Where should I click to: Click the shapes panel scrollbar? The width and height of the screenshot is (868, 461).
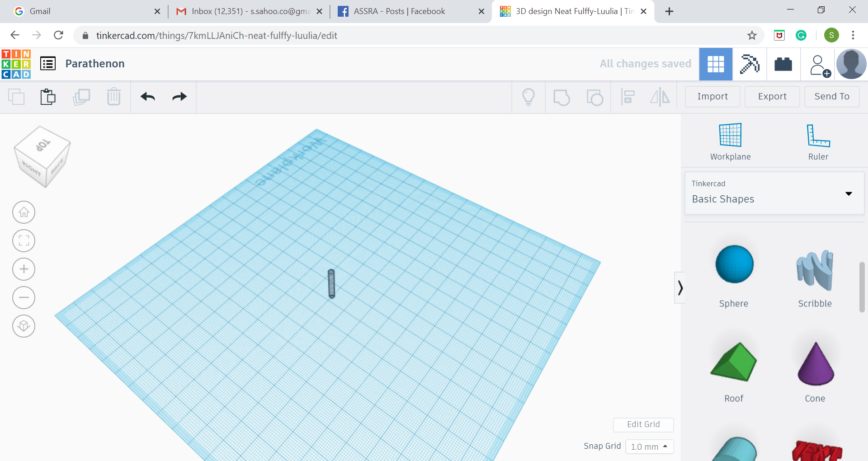coord(862,287)
